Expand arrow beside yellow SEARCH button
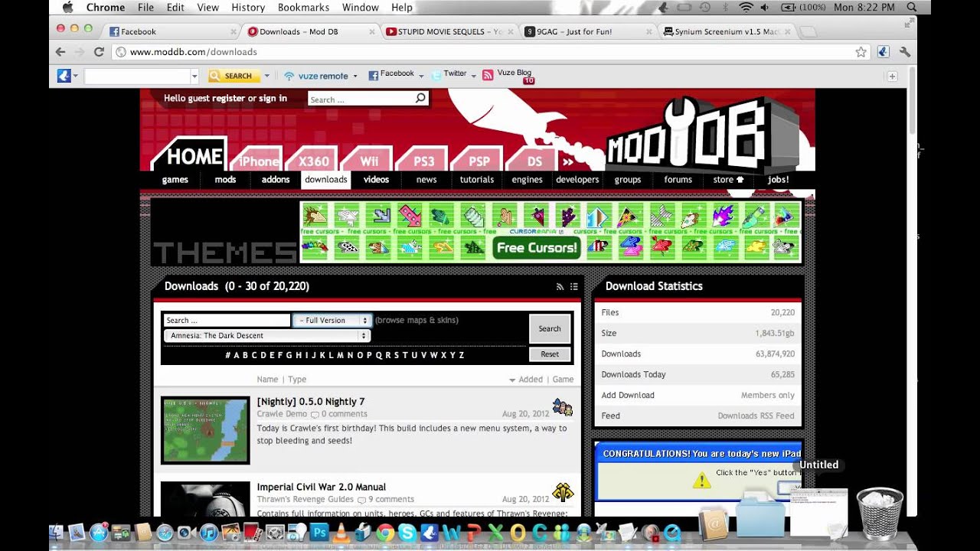 [266, 76]
